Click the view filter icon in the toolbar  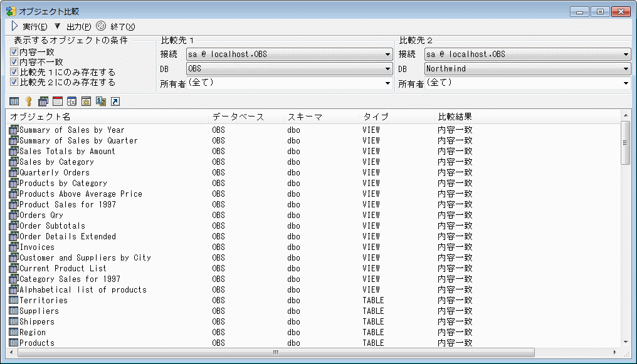(x=43, y=101)
